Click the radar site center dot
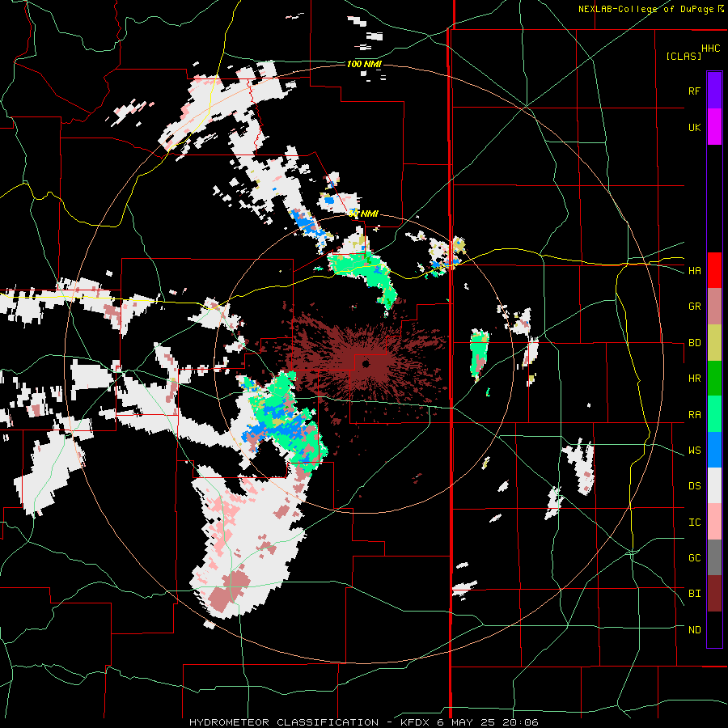 click(366, 363)
